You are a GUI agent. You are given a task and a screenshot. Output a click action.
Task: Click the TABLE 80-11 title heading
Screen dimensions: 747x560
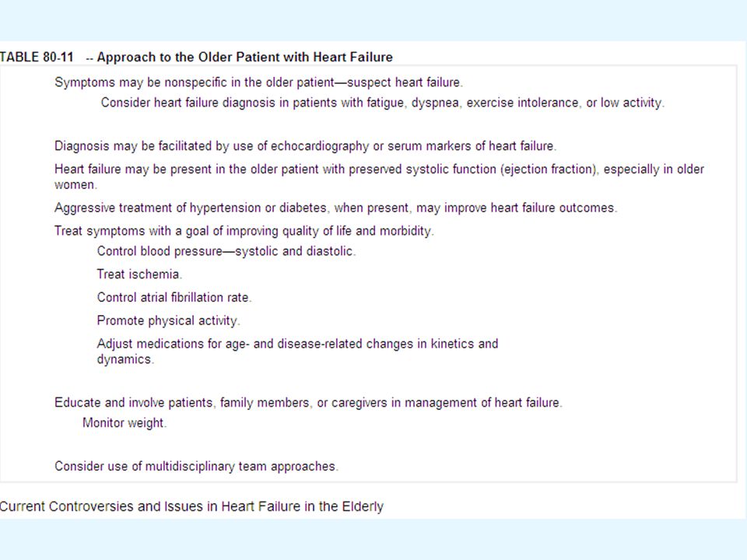click(x=196, y=57)
